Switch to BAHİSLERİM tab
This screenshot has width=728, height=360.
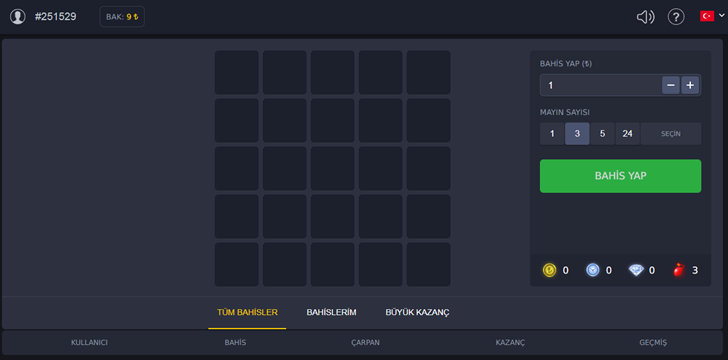point(332,313)
